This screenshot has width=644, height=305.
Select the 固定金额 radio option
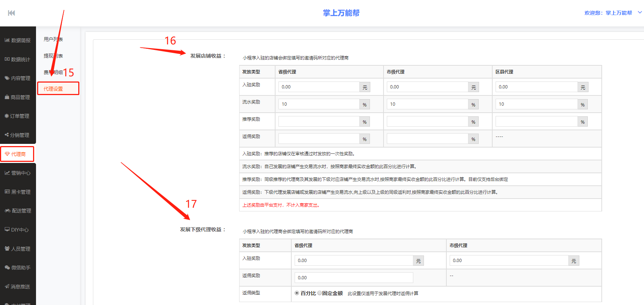coord(320,293)
